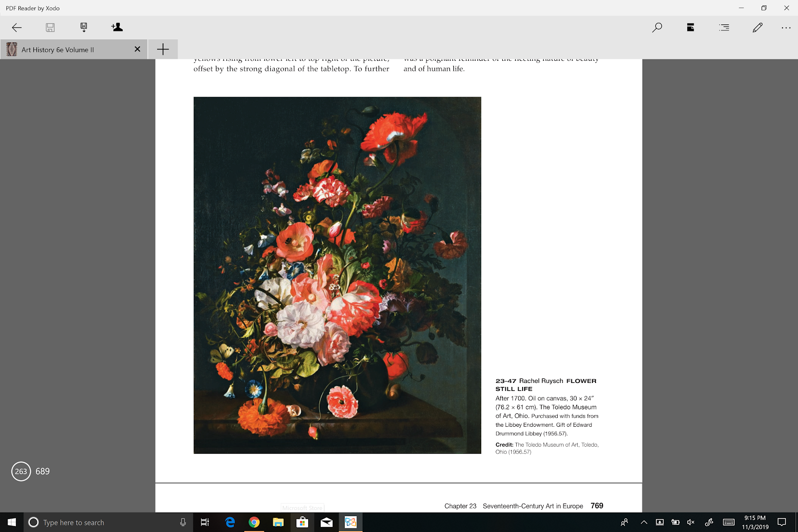Click the Xodo PDF Reader taskbar icon

(351, 522)
